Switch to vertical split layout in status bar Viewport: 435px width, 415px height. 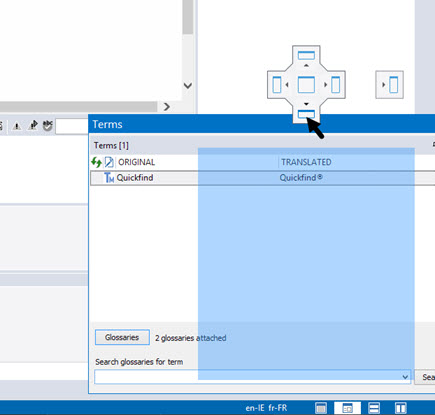400,408
